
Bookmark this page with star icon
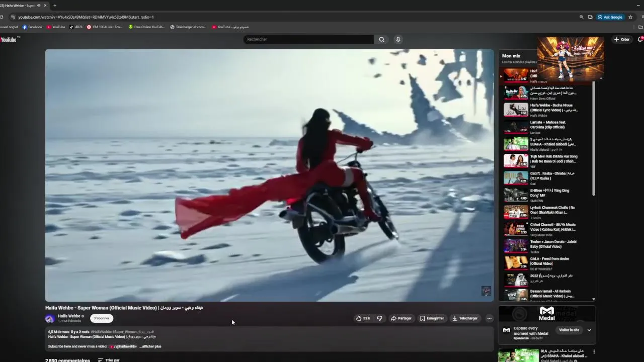tap(629, 17)
